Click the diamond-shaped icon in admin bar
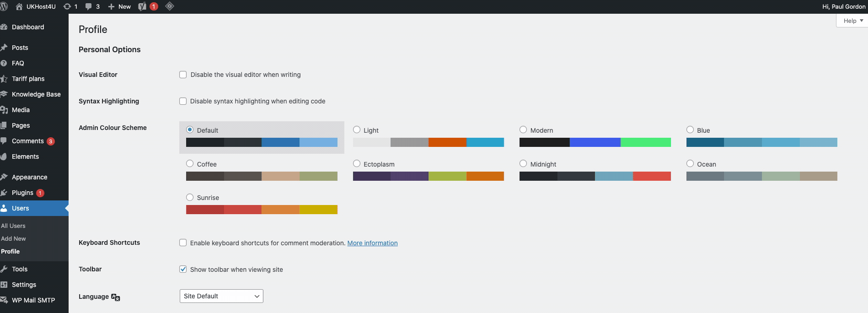This screenshot has width=868, height=313. click(x=170, y=6)
